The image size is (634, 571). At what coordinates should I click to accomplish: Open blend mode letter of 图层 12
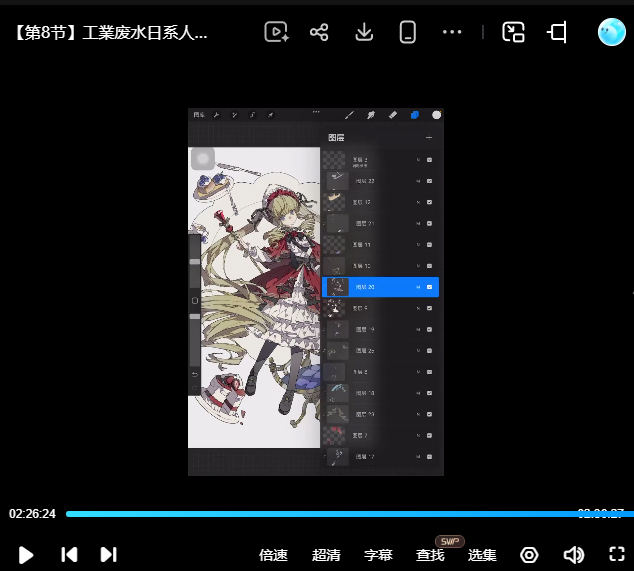[x=418, y=202]
